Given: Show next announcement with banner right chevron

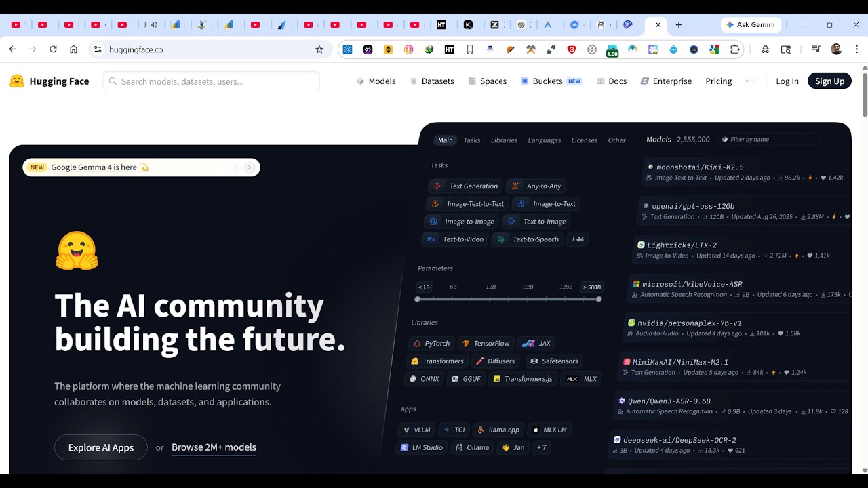Looking at the screenshot, I should point(250,167).
